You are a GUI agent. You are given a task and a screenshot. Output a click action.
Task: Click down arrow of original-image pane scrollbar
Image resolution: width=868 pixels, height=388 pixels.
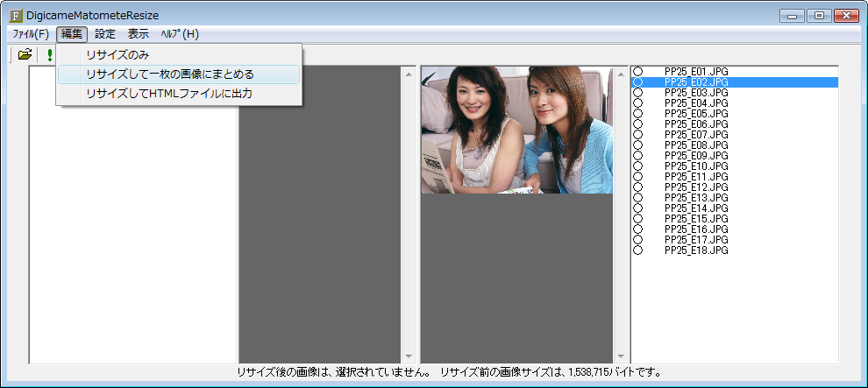click(x=621, y=356)
